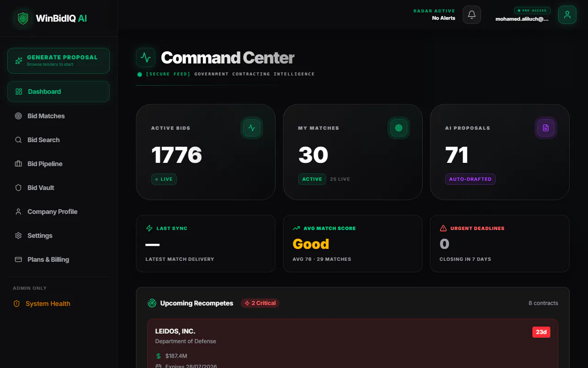This screenshot has height=368, width=588.
Task: Click Department of Defense text
Action: pos(186,341)
